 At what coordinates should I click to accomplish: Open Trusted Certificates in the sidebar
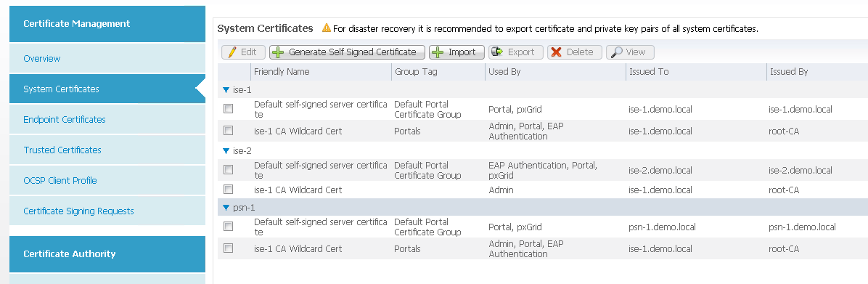[107, 150]
